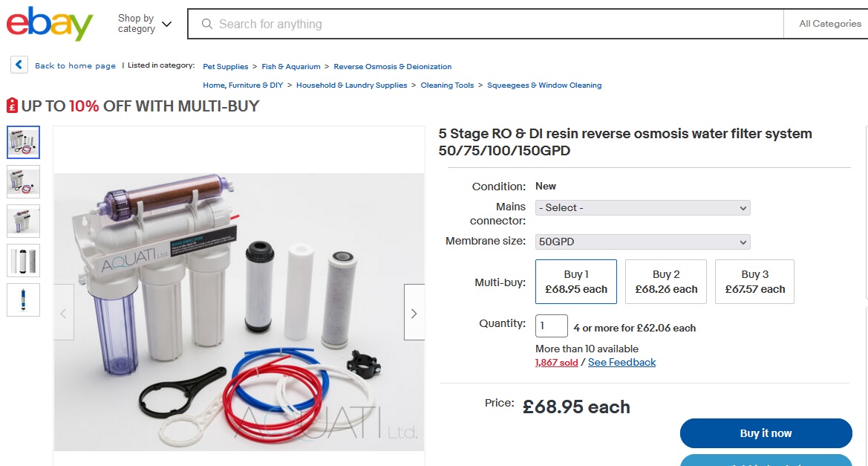This screenshot has height=466, width=868.
Task: Click the eBay logo
Action: [x=49, y=24]
